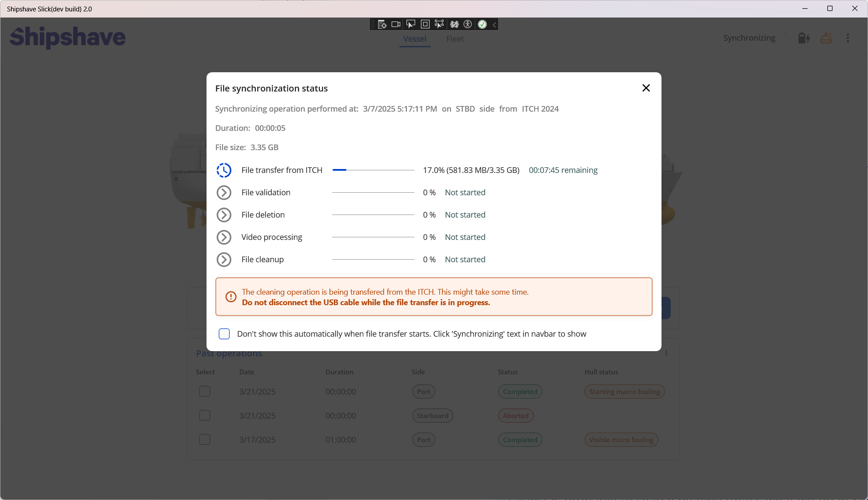
Task: Check the battery charging status icon
Action: pos(803,38)
